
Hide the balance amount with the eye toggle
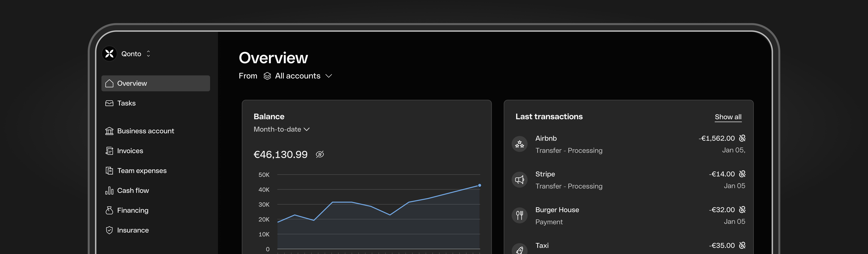[x=319, y=154]
